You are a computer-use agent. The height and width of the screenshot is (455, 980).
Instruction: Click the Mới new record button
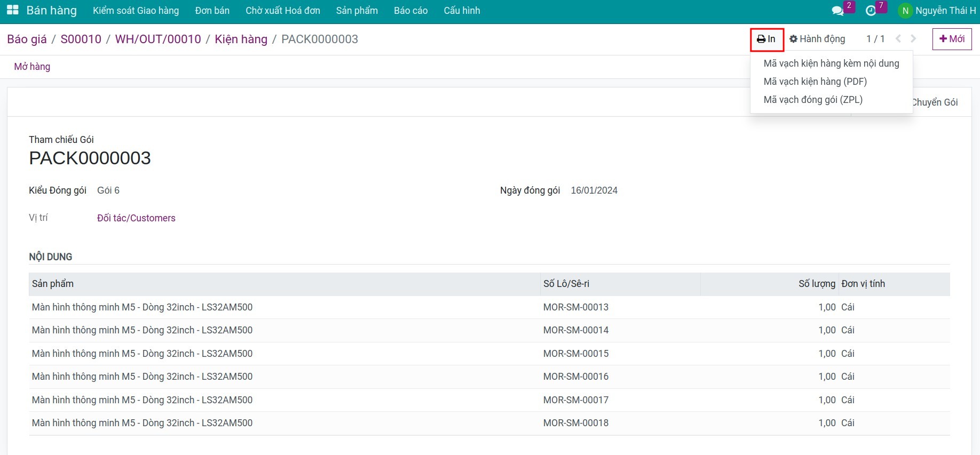(952, 39)
